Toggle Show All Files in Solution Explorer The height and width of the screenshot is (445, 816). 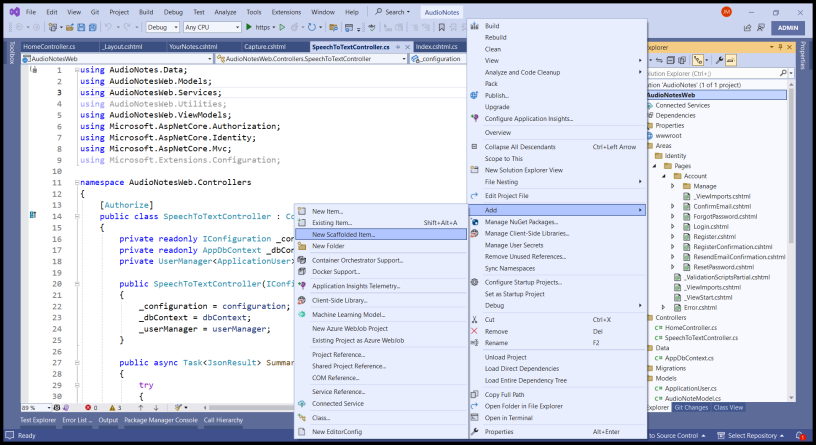coord(682,60)
